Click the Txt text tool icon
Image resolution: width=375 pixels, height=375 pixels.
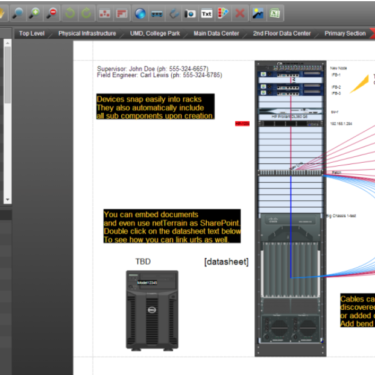pyautogui.click(x=206, y=13)
